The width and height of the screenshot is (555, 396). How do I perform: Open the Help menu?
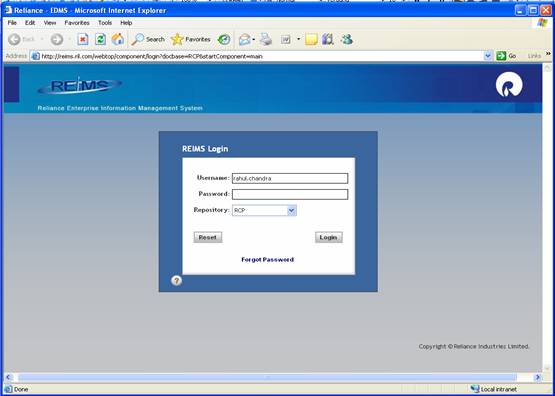pos(126,23)
